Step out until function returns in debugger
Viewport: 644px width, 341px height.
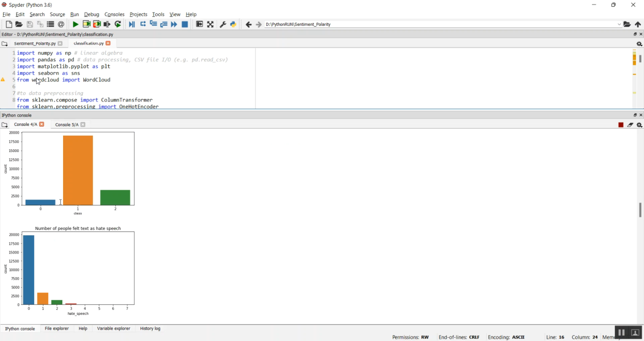[x=164, y=24]
